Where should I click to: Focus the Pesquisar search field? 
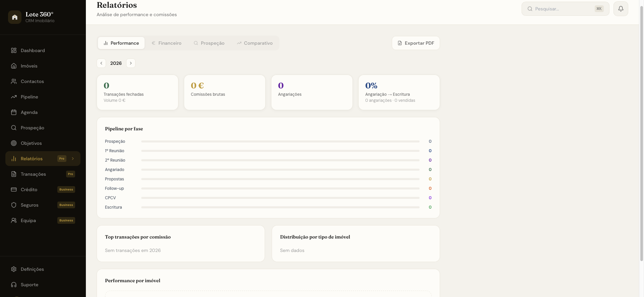coord(565,9)
